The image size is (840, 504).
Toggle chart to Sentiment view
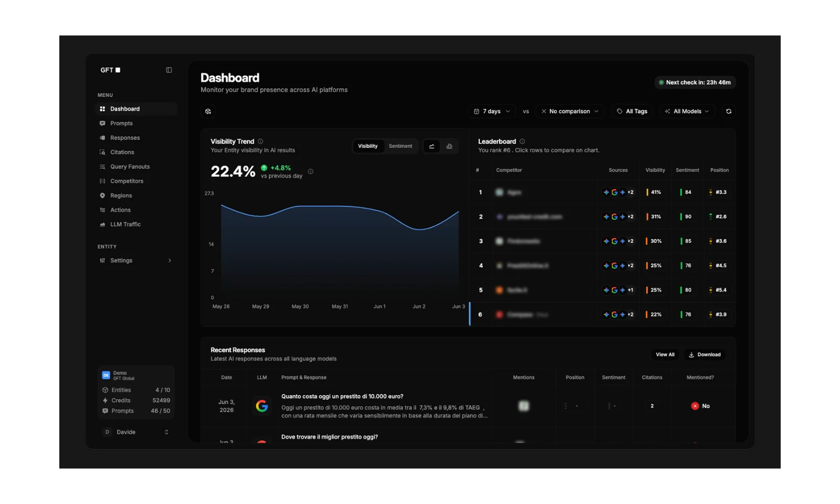[400, 146]
